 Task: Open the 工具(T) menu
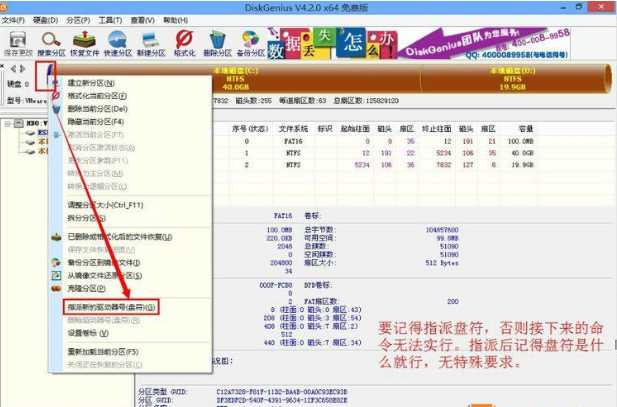pos(111,20)
